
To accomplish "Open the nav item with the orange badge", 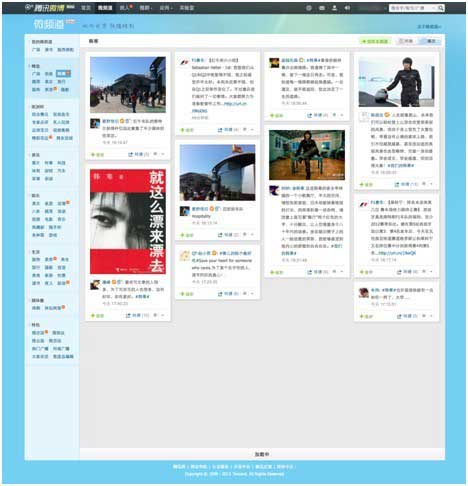I will coord(125,8).
